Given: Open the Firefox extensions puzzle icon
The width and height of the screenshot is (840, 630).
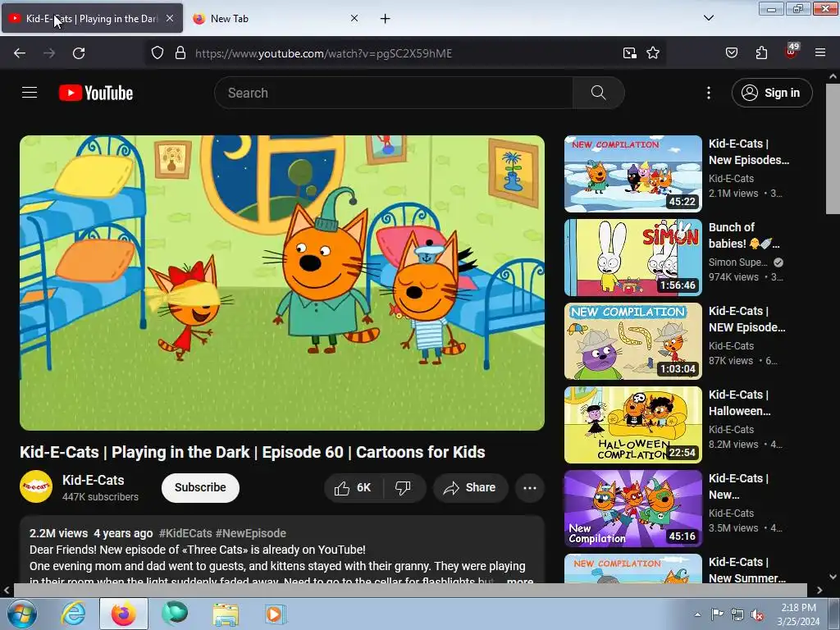Looking at the screenshot, I should pyautogui.click(x=761, y=53).
